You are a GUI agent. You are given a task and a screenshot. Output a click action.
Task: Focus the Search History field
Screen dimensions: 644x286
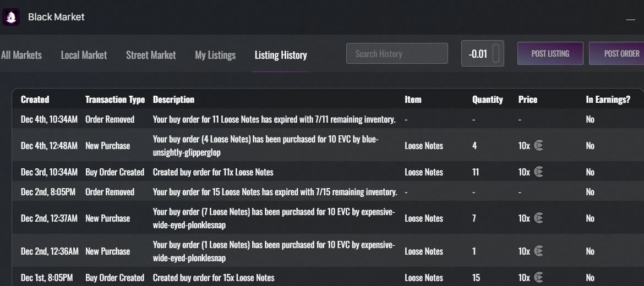397,54
